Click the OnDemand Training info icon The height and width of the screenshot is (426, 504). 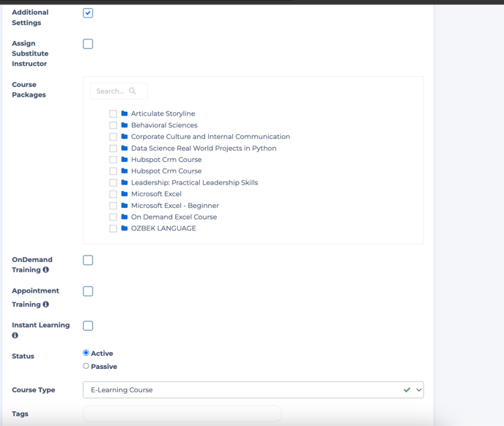(45, 270)
